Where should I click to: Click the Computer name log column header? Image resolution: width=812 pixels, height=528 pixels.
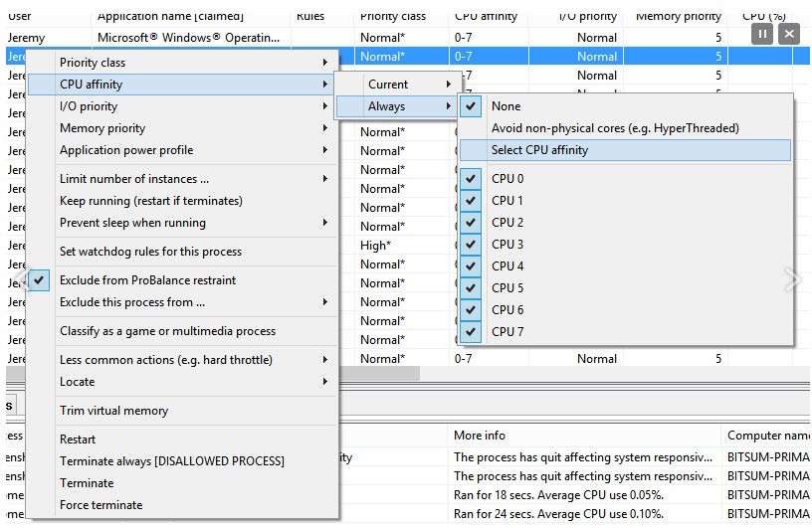point(767,436)
